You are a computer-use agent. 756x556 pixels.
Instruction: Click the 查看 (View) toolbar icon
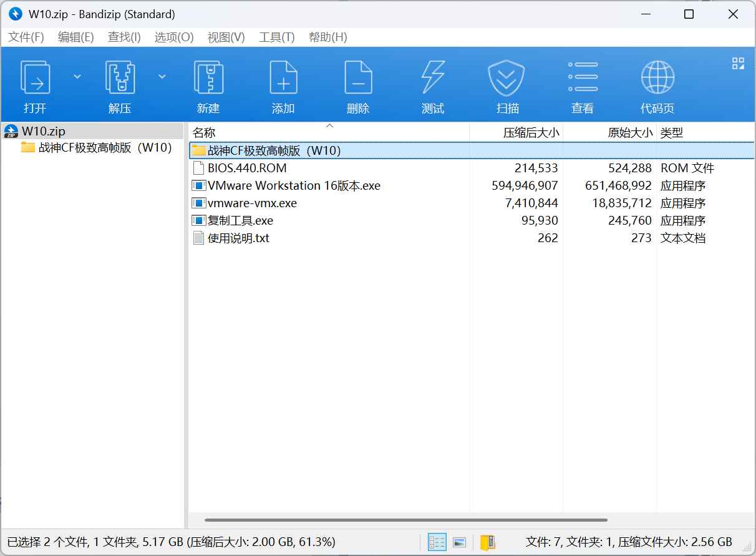pos(582,84)
